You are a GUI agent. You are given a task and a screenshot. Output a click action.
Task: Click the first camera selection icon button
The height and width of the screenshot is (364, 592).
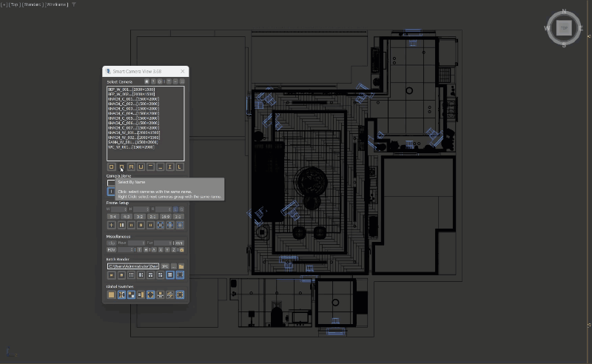tap(112, 167)
